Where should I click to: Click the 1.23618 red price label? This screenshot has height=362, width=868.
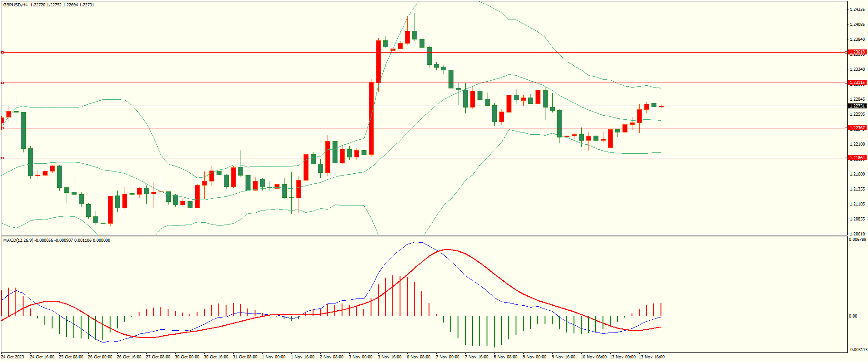857,52
